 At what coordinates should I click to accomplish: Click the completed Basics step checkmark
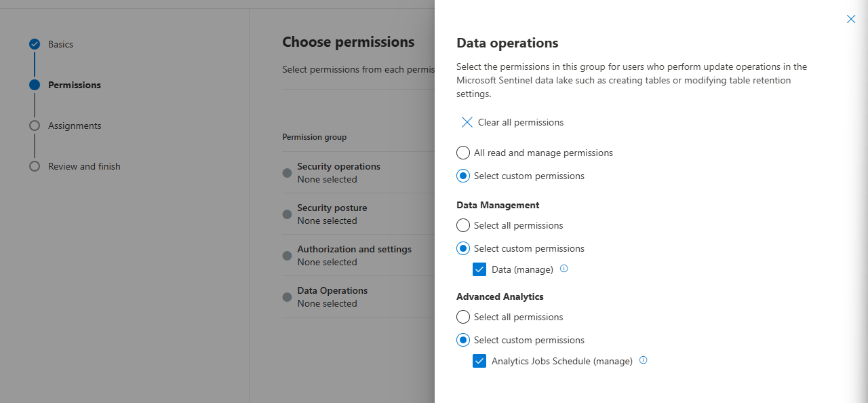click(35, 44)
